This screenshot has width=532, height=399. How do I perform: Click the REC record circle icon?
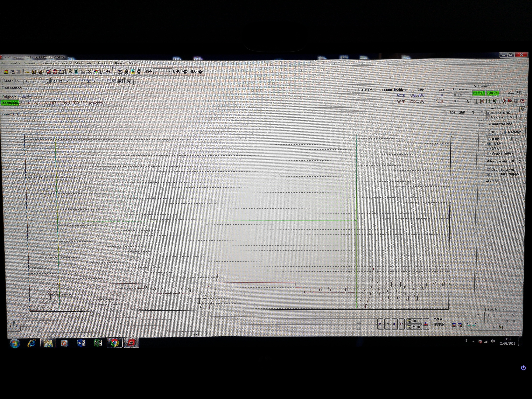(201, 72)
